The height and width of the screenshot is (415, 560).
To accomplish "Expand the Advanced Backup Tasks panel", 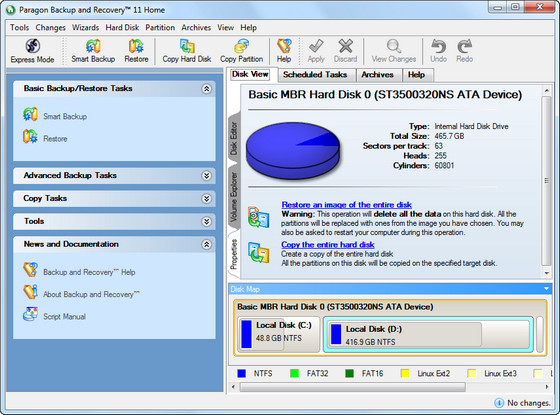I will pos(206,176).
